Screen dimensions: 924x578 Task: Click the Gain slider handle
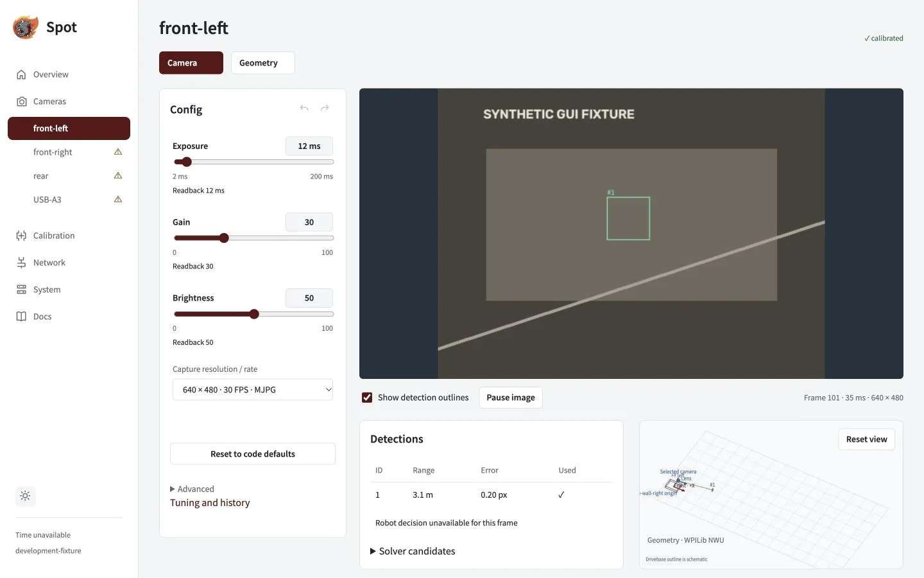[x=224, y=238]
